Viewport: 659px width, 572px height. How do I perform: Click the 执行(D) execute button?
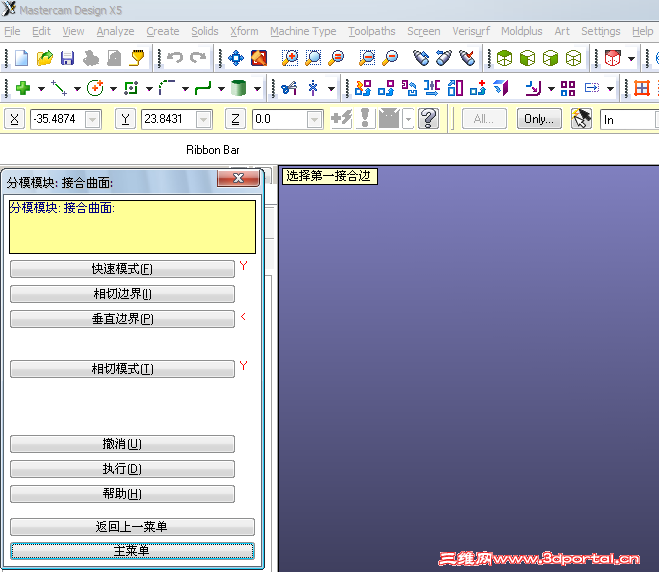click(x=122, y=469)
